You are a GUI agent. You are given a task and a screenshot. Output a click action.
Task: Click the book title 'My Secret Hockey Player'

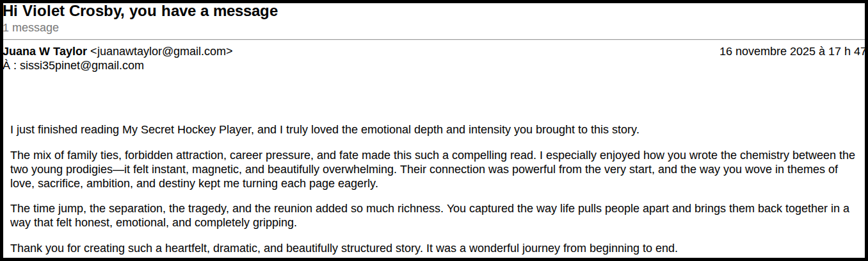point(188,130)
